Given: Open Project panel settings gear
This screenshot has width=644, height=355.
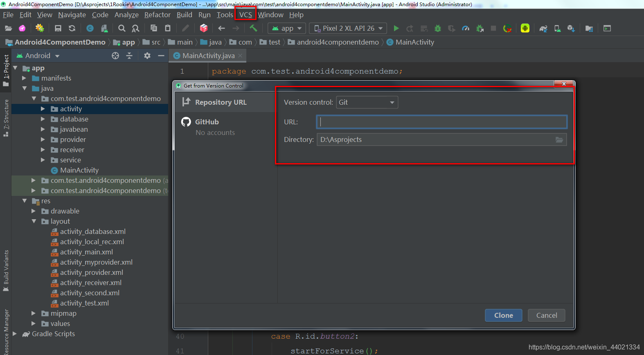Looking at the screenshot, I should coord(147,56).
